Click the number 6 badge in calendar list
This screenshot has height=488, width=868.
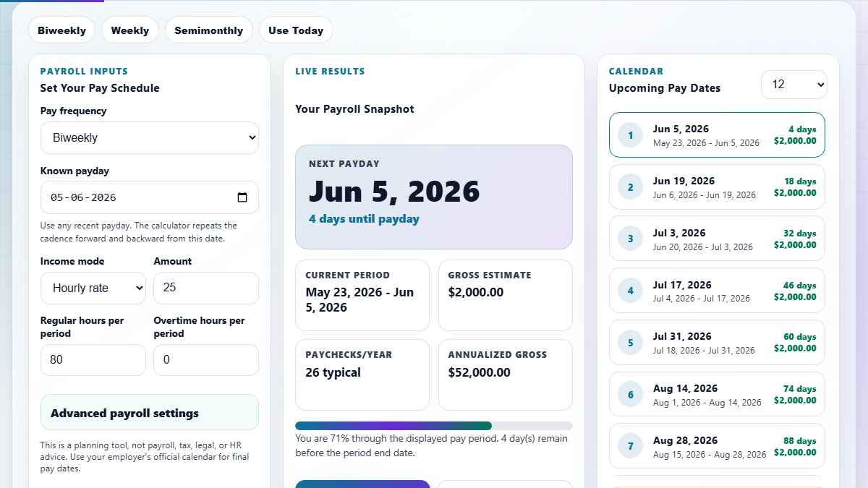click(x=631, y=395)
